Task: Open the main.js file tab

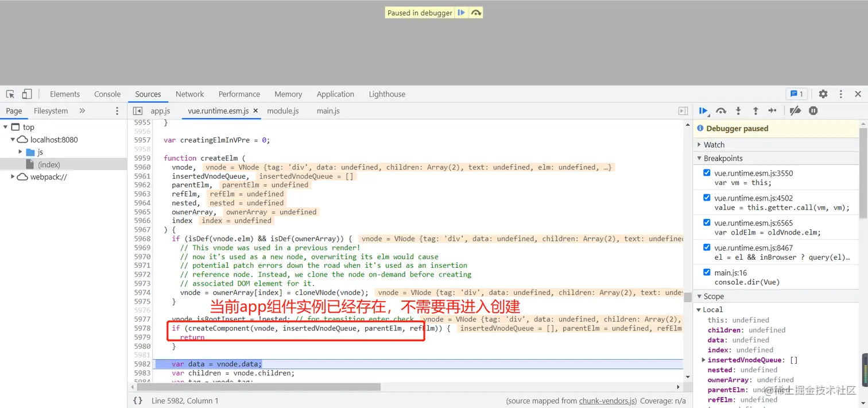Action: [x=328, y=111]
